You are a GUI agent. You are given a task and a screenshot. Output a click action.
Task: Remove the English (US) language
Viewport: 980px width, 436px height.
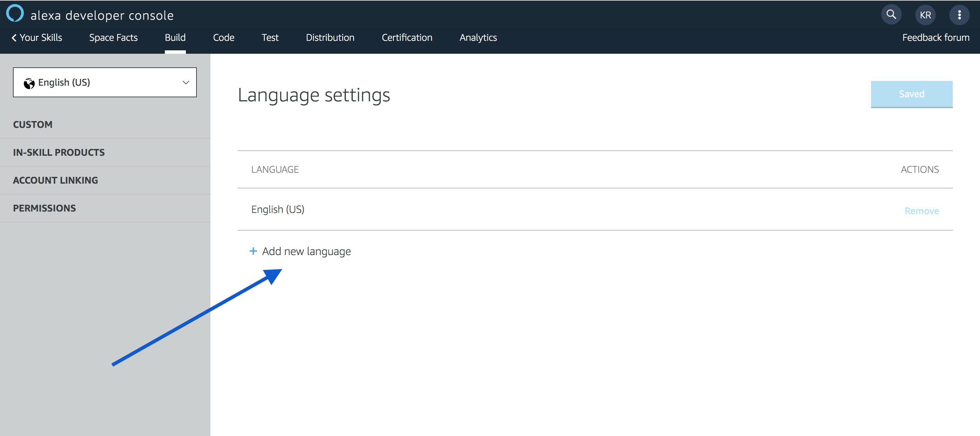click(922, 211)
